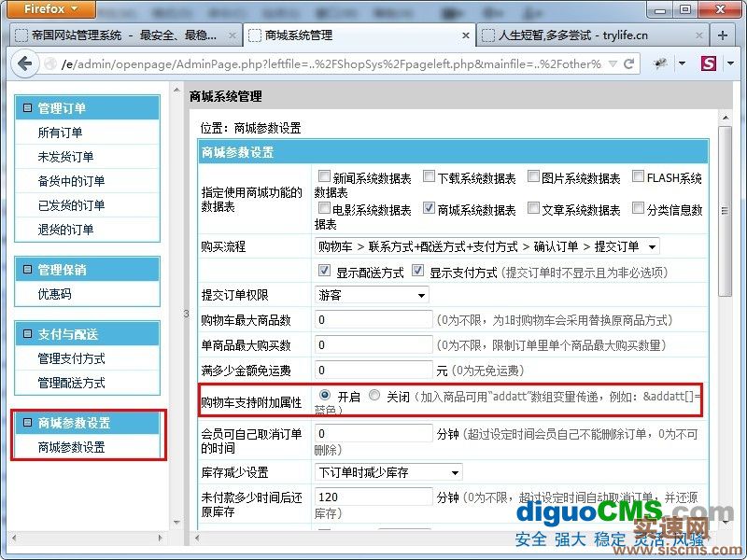Close the 人生短暂,多多尝试 tab
Screen dimensions: 747x560
click(x=698, y=35)
